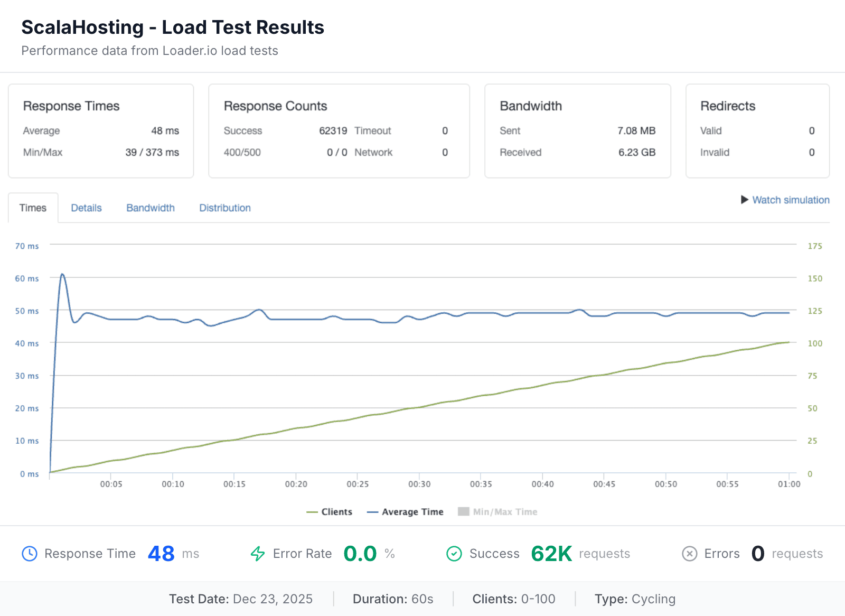Click the clock icon next to Response Time
845x616 pixels.
(x=30, y=554)
